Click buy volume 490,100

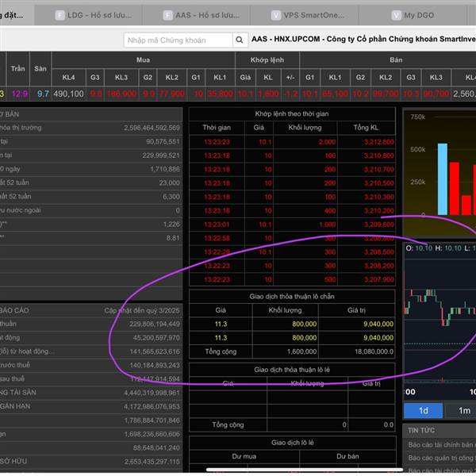(68, 94)
